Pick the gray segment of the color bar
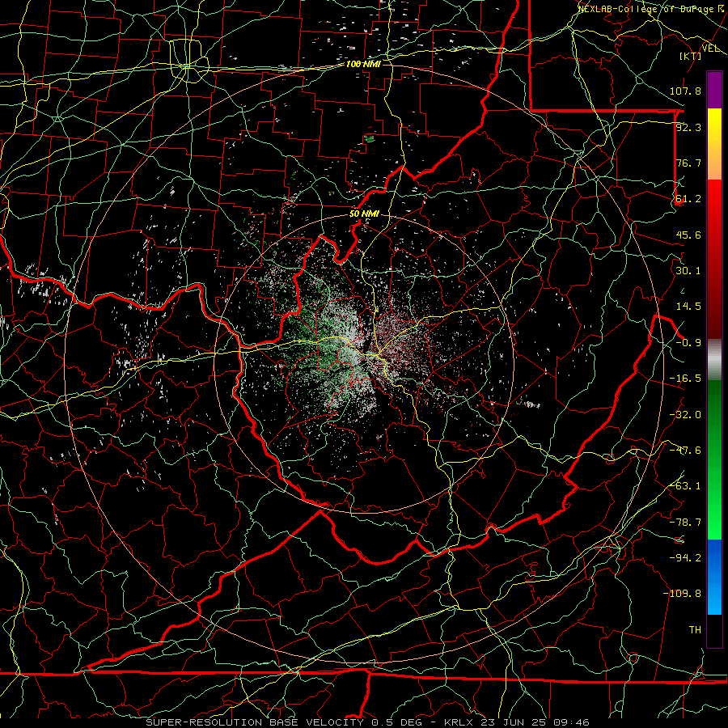 pos(714,360)
